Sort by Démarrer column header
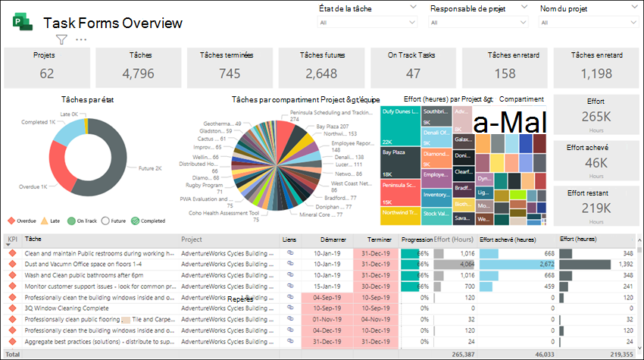 (333, 239)
